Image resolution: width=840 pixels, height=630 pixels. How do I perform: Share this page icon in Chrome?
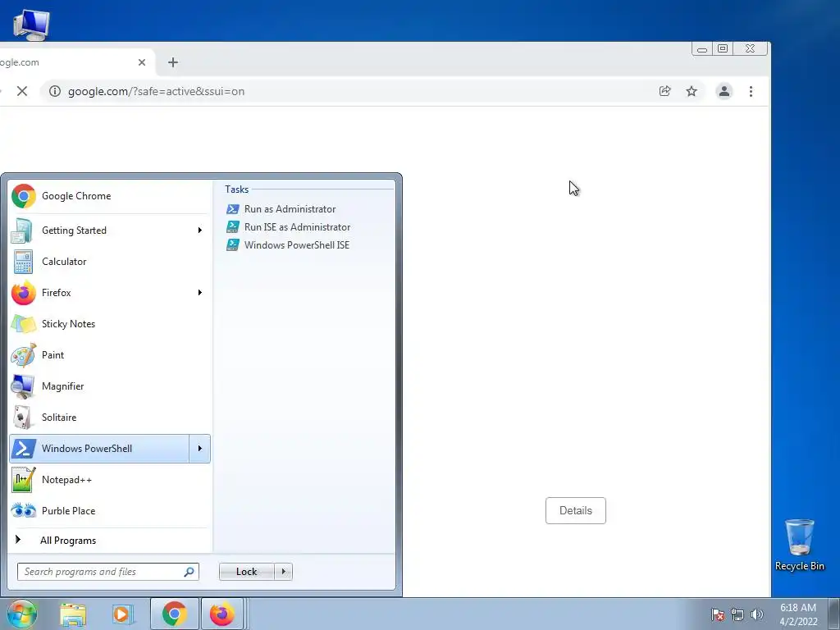point(664,91)
